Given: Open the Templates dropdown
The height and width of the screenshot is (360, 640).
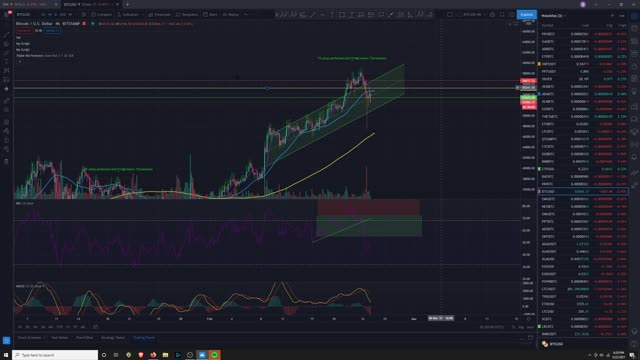Looking at the screenshot, I should tap(187, 15).
